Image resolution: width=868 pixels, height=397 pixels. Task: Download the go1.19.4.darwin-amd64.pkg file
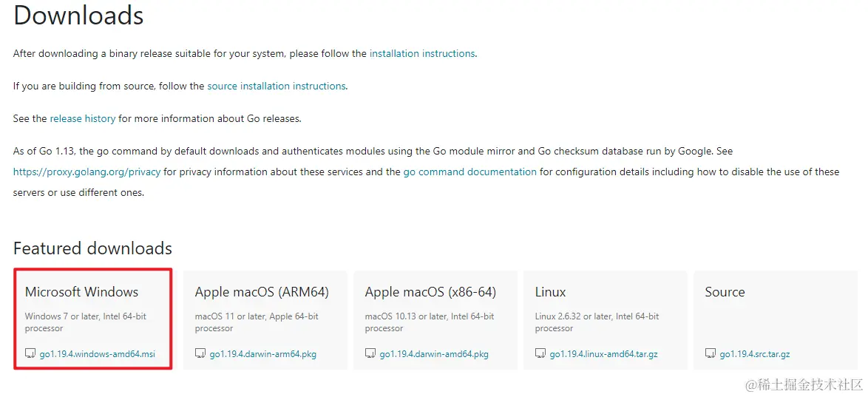434,354
